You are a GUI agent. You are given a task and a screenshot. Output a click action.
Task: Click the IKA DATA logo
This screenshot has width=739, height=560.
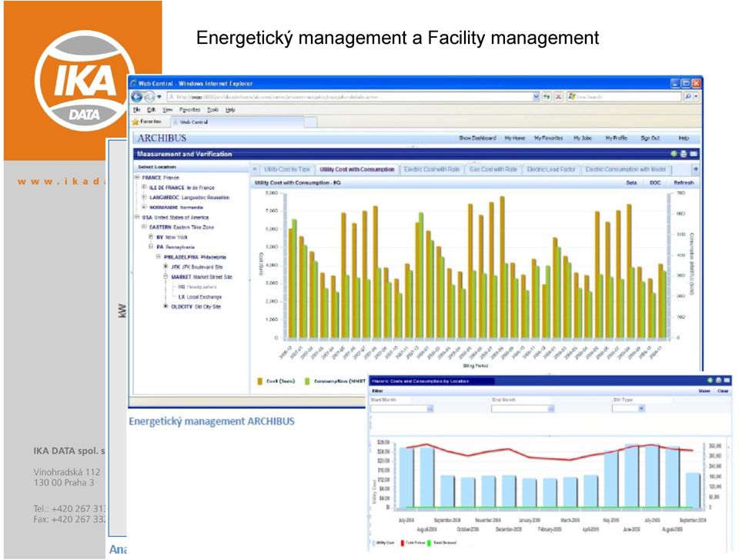point(84,81)
